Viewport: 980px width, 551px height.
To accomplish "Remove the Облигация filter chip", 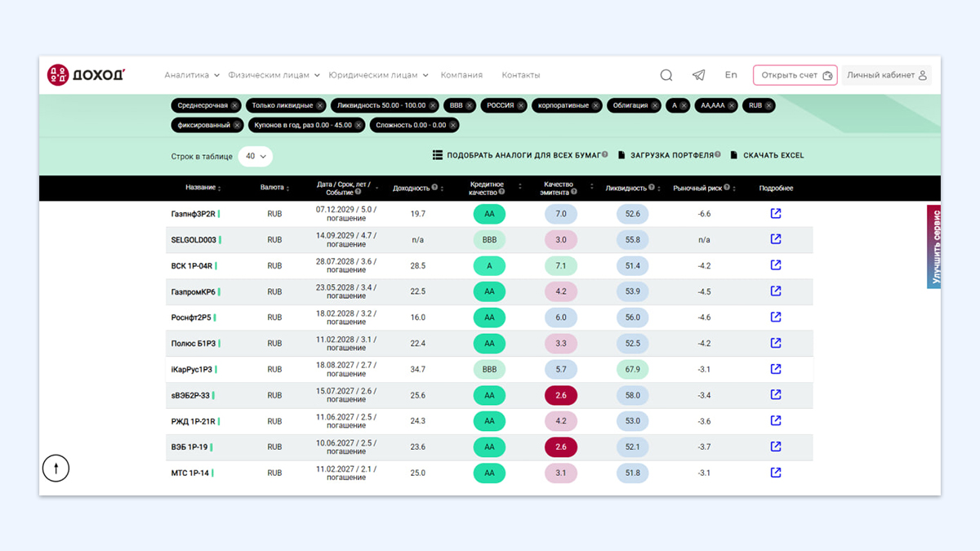I will point(655,105).
